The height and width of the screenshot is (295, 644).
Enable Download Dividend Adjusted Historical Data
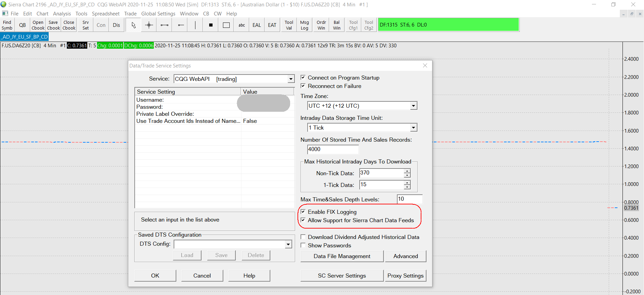coord(303,237)
